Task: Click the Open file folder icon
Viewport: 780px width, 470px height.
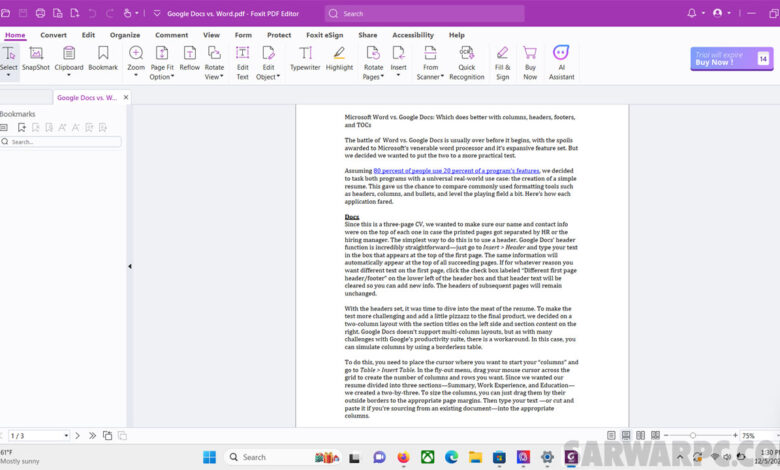Action: (x=5, y=13)
